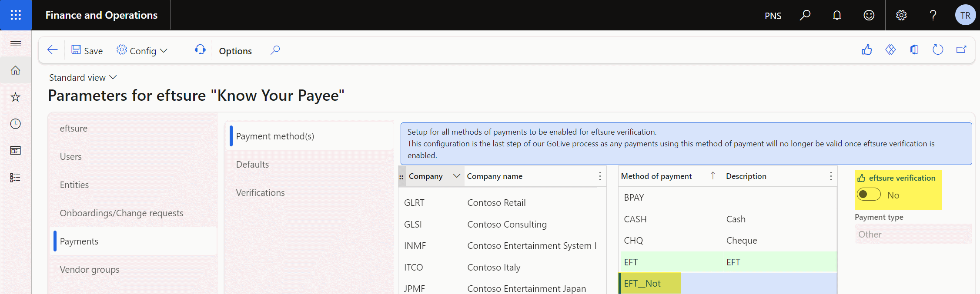
Task: Toggle eftsure verification switch
Action: [x=869, y=195]
